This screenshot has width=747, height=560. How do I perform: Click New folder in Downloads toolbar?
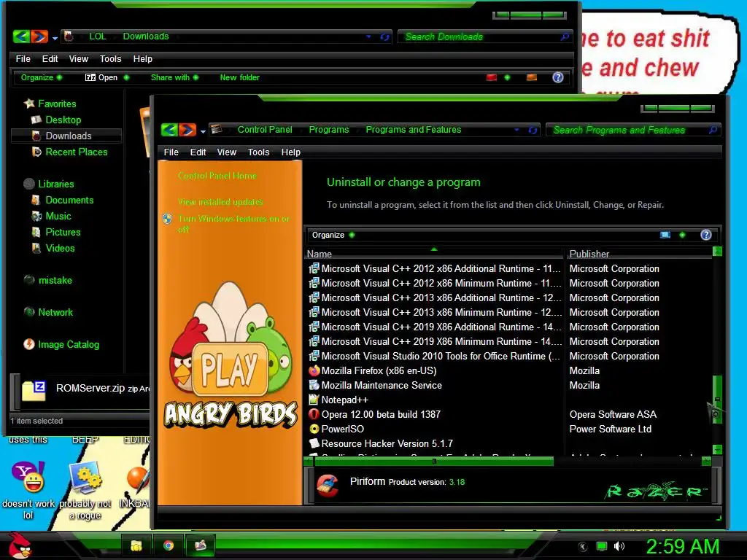coord(239,77)
